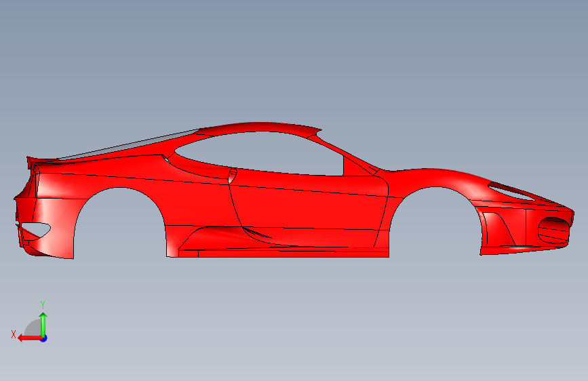Click the blue Z axis dot of the triad
The image size is (588, 381).
pyautogui.click(x=44, y=338)
